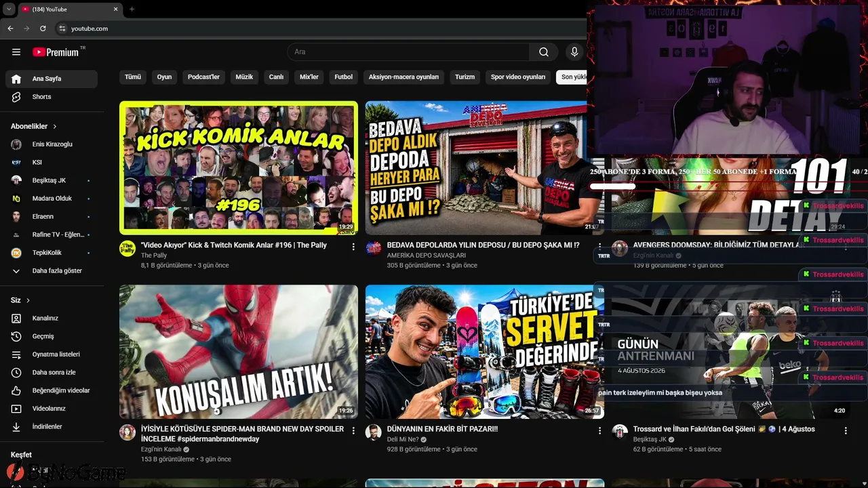The width and height of the screenshot is (868, 488).
Task: Open İYİSİYLE KÖTÜSÜYLE SPIDER-MAN video title
Action: [x=242, y=434]
